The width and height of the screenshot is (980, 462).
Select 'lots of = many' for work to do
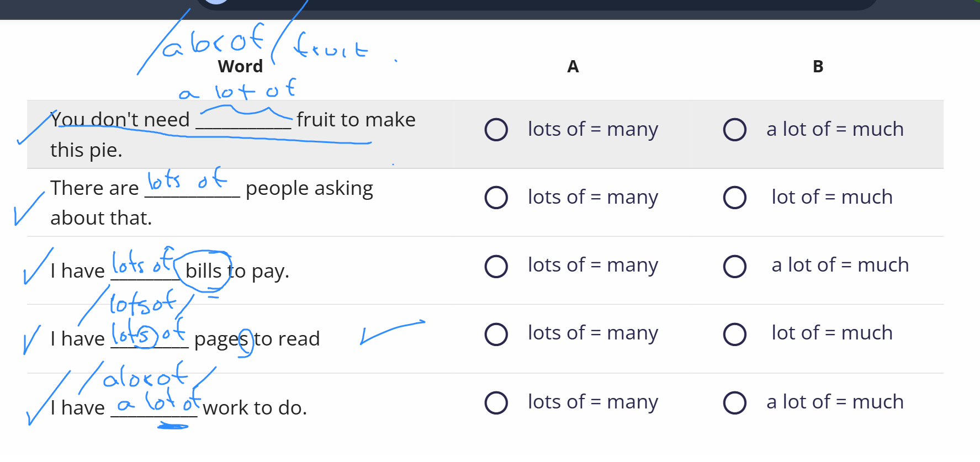point(496,402)
